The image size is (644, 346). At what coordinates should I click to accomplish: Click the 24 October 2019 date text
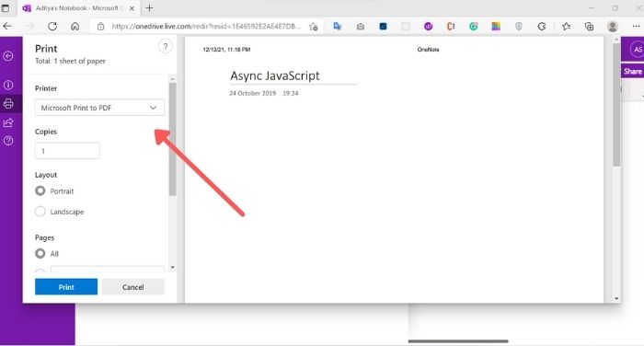252,93
